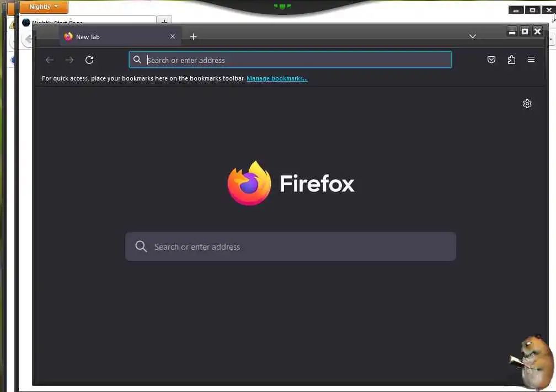This screenshot has height=392, width=556.
Task: Click the forward arrow in Firefox toolbar
Action: 69,60
